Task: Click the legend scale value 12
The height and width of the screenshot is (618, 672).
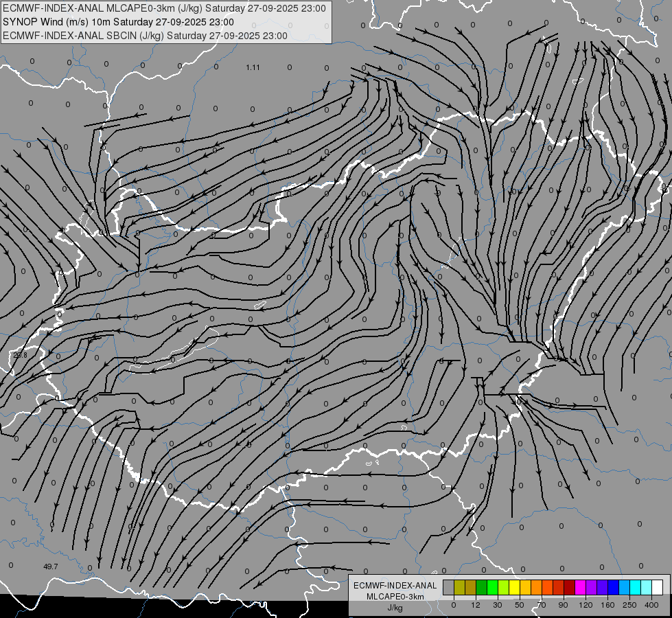Action: pos(476,605)
